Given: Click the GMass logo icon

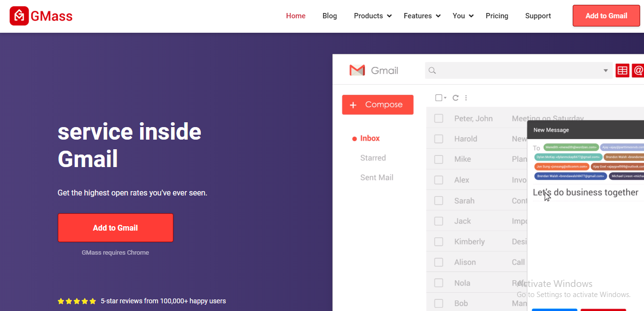Looking at the screenshot, I should click(19, 16).
